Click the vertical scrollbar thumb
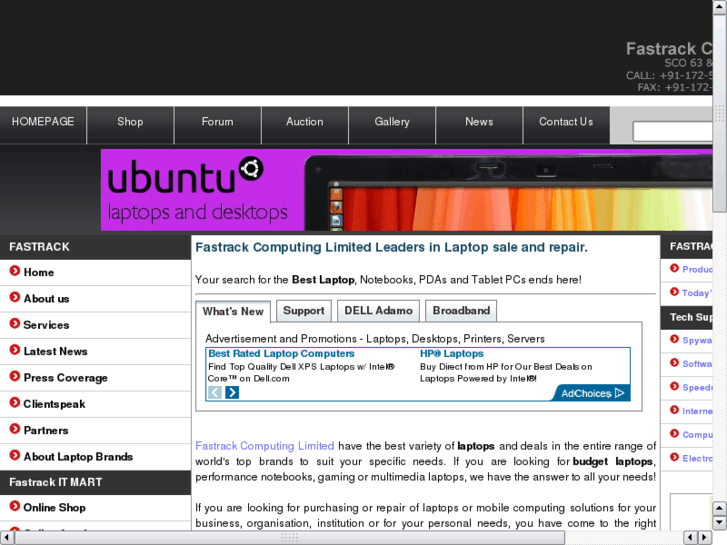 [x=720, y=113]
